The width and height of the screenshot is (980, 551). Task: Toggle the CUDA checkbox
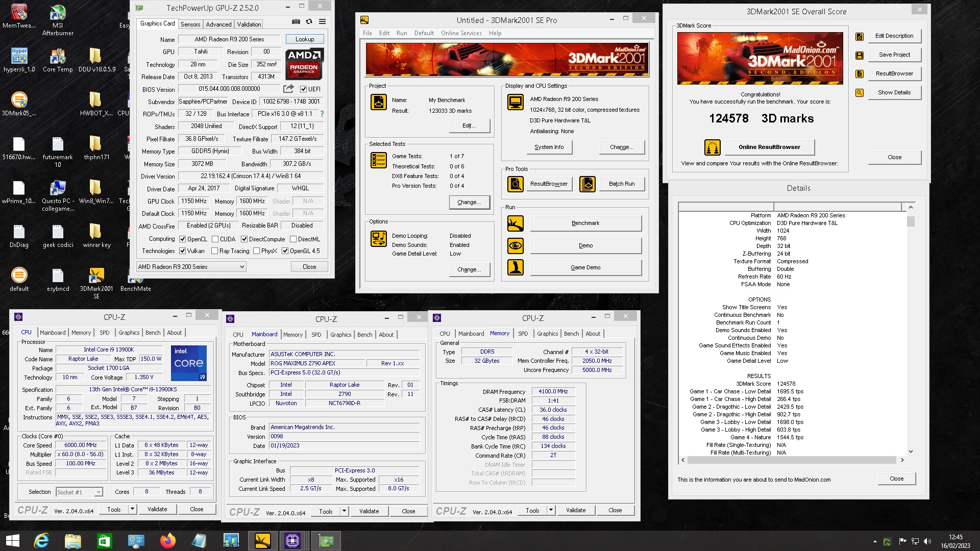[x=215, y=239]
